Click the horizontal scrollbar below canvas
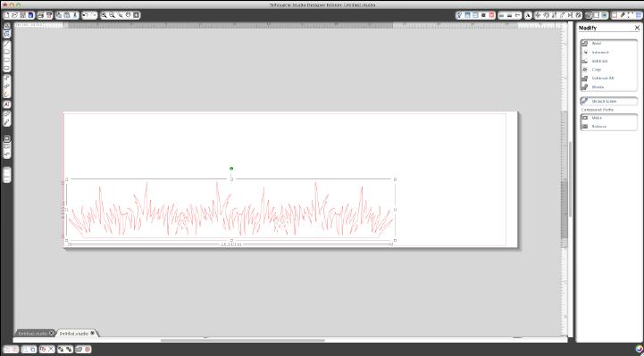Viewport: 644px width, 356px height. coord(242,340)
